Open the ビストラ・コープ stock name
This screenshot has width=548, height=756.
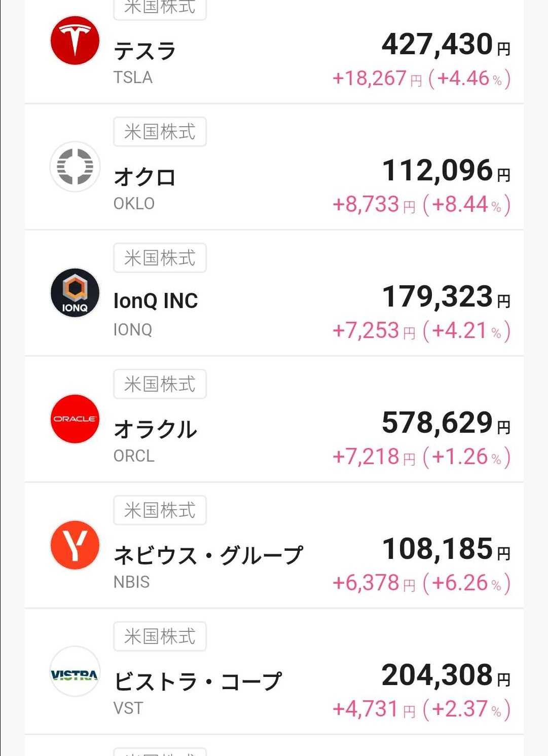click(198, 682)
